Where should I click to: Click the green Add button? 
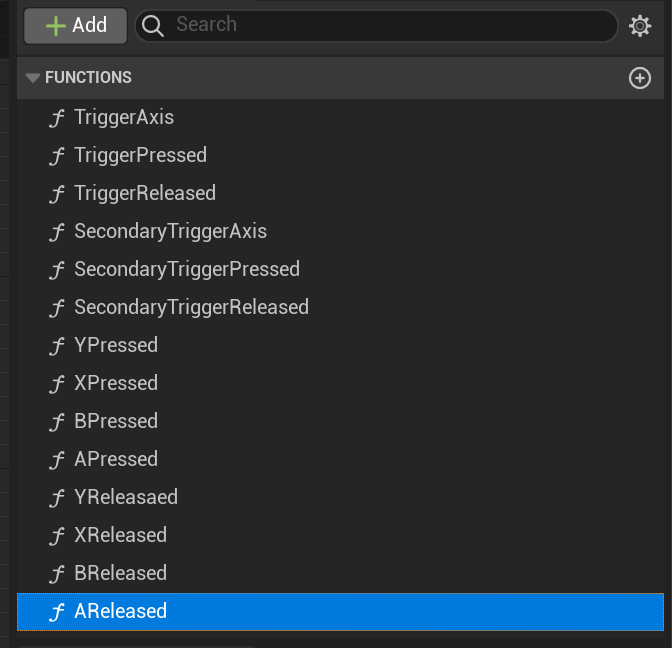click(x=75, y=26)
